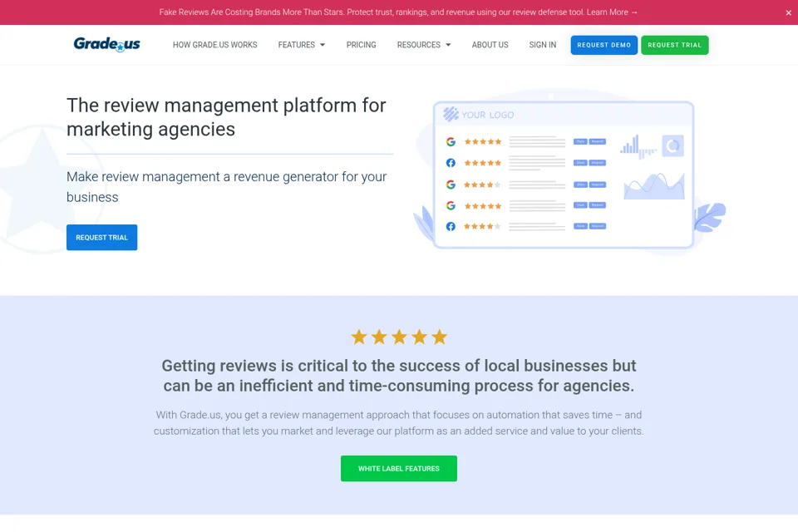Viewport: 798px width, 532px height.
Task: Click the "Getting reviews is critical" heading
Action: 398,376
